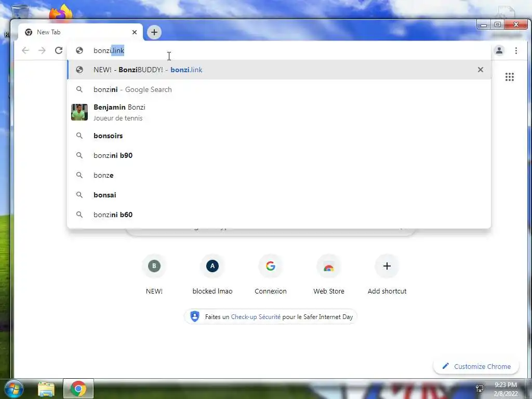Open the Google apps grid

point(509,77)
